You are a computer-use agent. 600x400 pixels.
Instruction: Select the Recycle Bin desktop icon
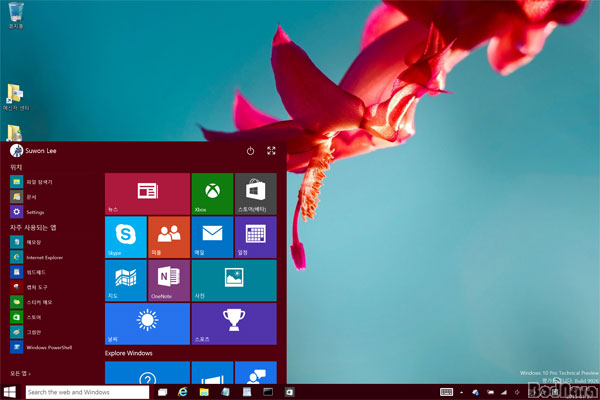[16, 16]
